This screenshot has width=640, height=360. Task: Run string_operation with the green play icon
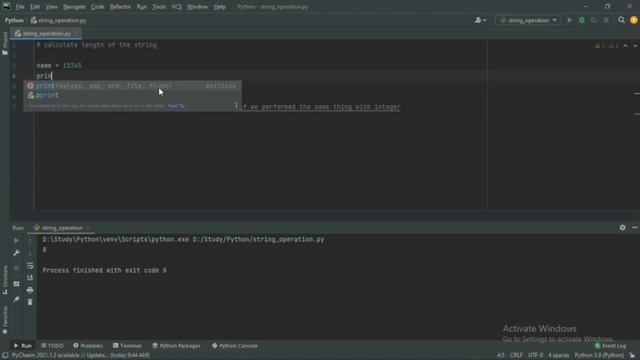point(569,20)
